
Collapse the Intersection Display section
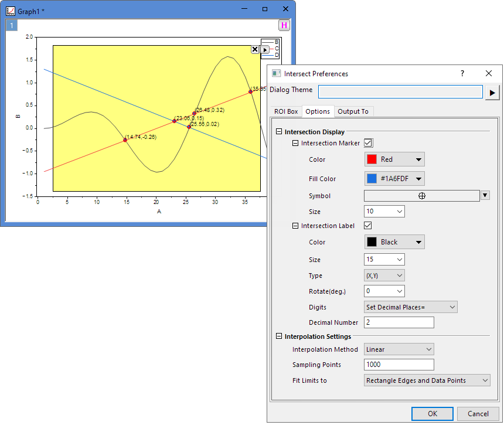pyautogui.click(x=279, y=131)
